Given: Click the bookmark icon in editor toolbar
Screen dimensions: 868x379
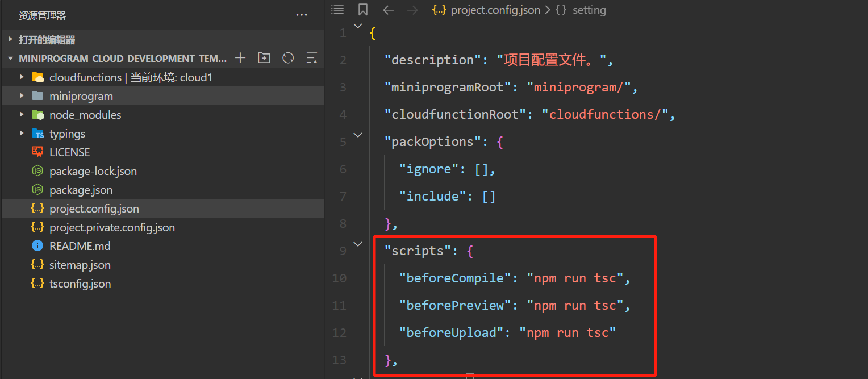Looking at the screenshot, I should click(x=363, y=10).
